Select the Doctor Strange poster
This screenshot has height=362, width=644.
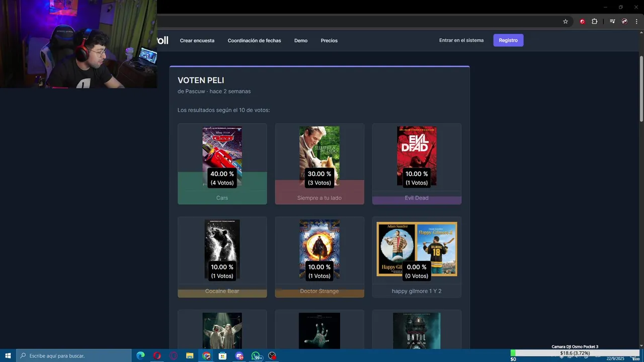[319, 249]
